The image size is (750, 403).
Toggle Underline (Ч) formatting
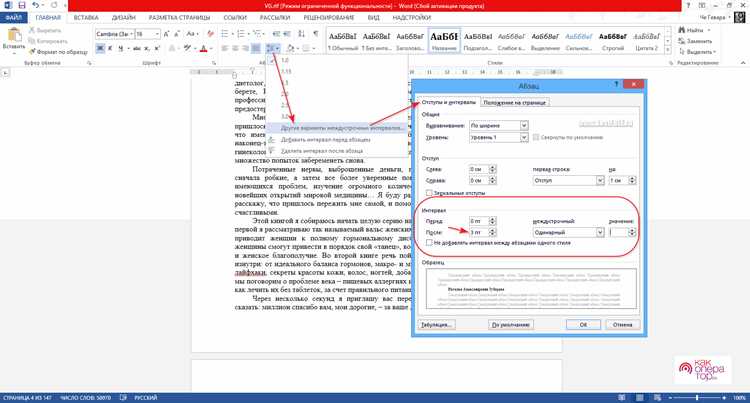(121, 48)
